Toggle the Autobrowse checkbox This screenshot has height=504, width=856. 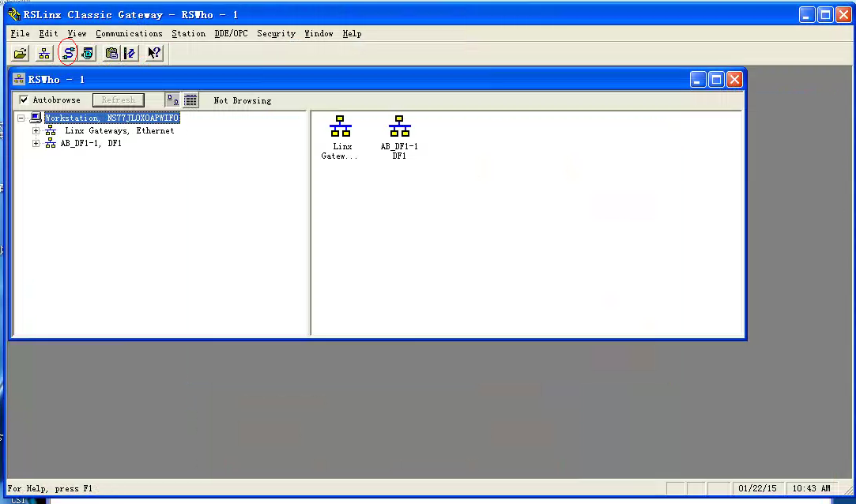pos(24,100)
